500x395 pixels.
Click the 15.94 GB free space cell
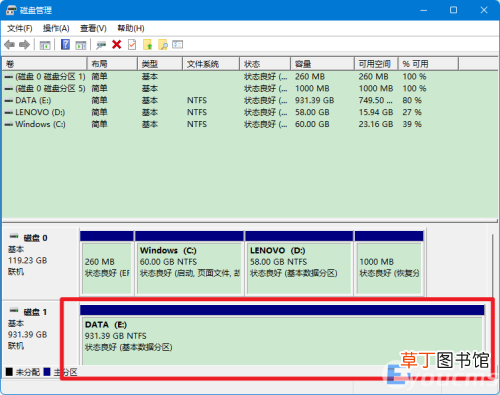point(376,112)
